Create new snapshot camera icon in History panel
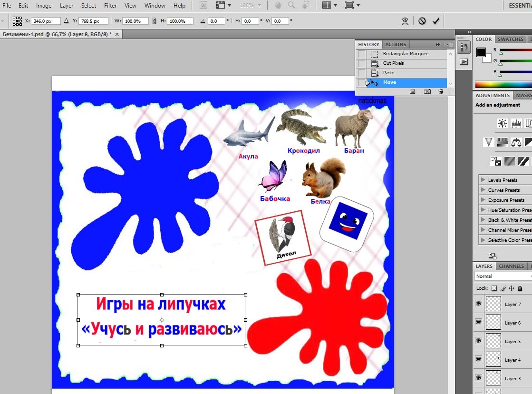The width and height of the screenshot is (532, 394). tap(427, 91)
